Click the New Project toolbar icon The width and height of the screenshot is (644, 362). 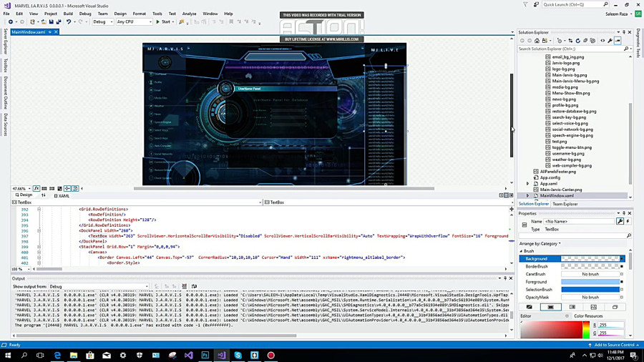pyautogui.click(x=32, y=21)
